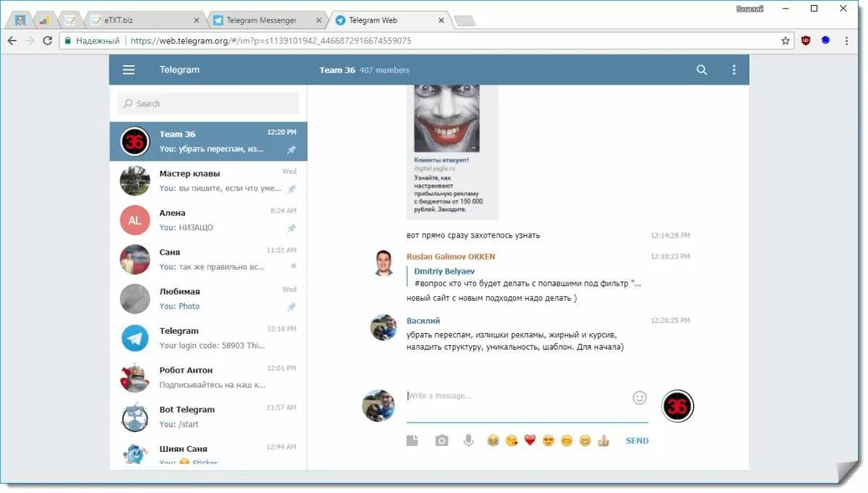Open the Joker ad image preview

[446, 118]
